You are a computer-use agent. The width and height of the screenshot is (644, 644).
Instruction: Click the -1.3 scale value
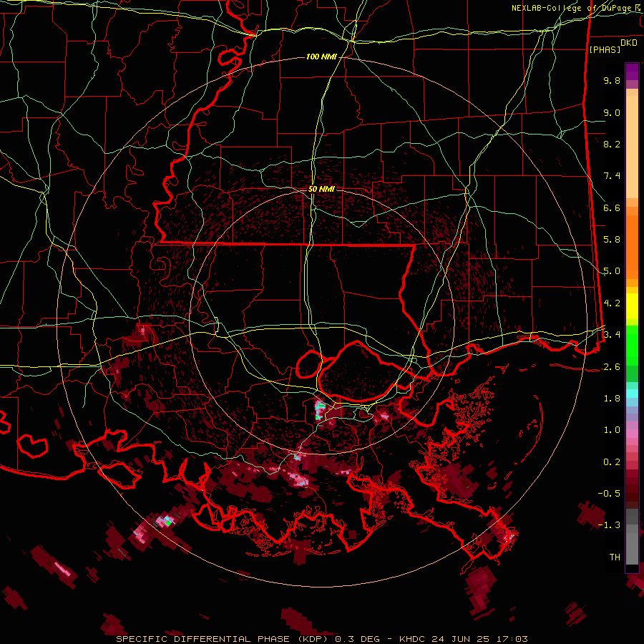tap(609, 525)
